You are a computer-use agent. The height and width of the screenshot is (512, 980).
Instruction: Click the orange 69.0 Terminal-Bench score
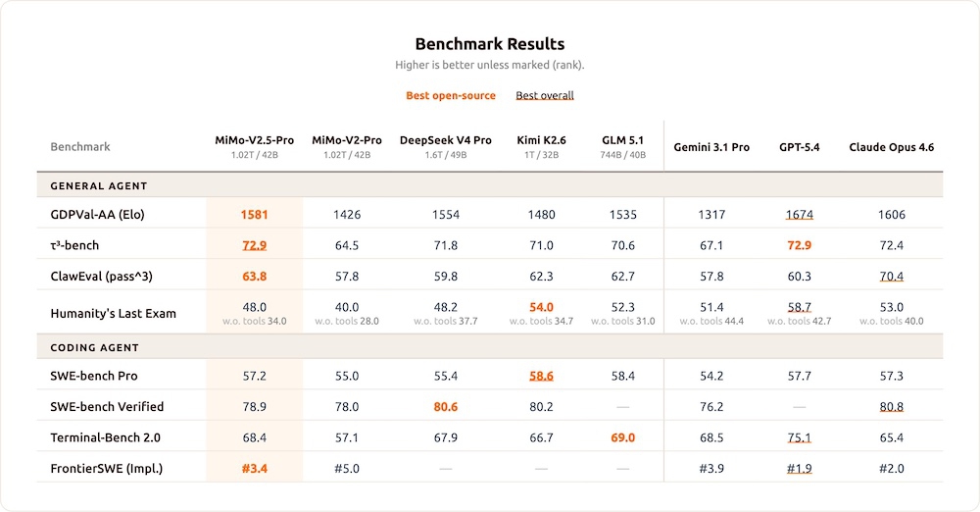pos(622,437)
